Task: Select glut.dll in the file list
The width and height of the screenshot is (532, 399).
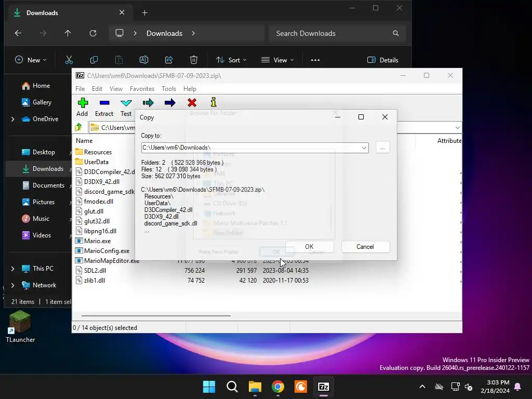Action: 89,211
